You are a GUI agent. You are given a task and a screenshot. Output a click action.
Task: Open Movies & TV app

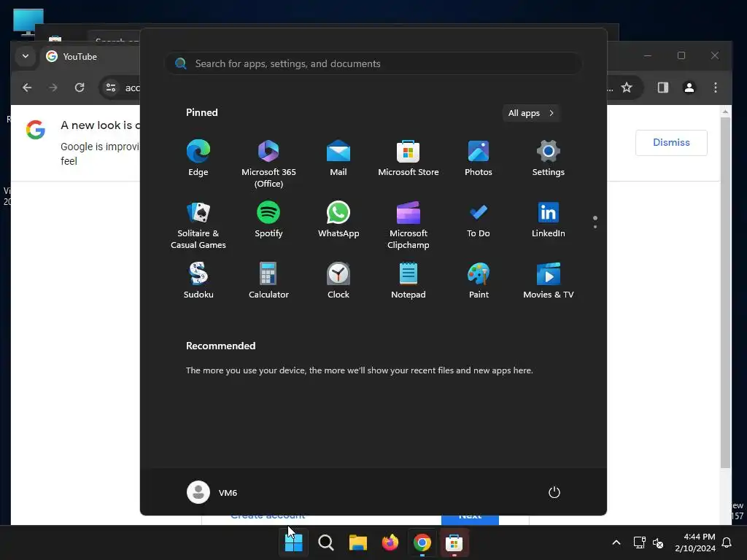click(x=549, y=281)
